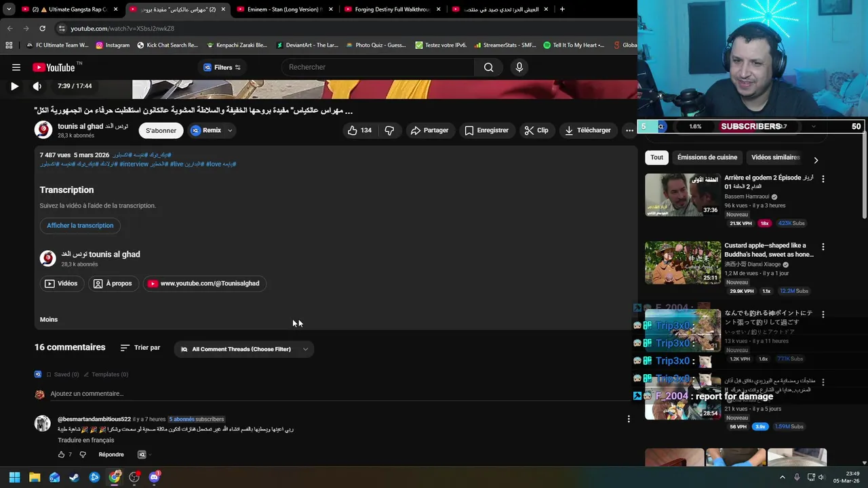Translate comment via Traduire en français
The width and height of the screenshot is (868, 488).
85,441
